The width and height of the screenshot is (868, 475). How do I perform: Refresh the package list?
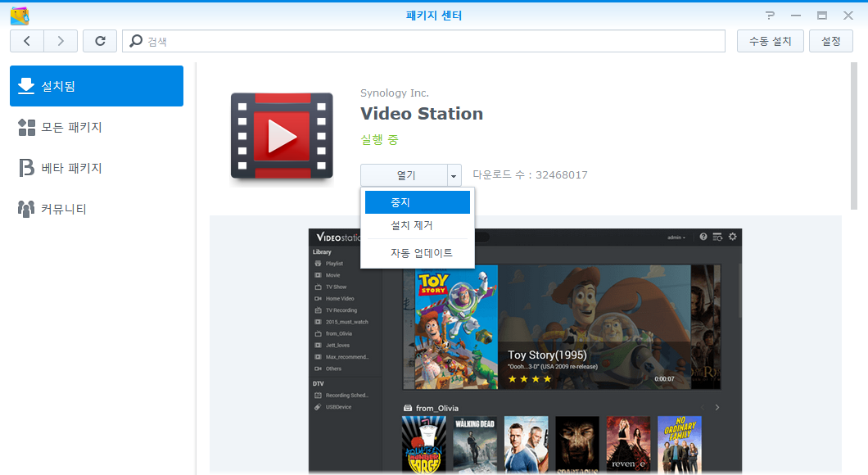point(100,41)
